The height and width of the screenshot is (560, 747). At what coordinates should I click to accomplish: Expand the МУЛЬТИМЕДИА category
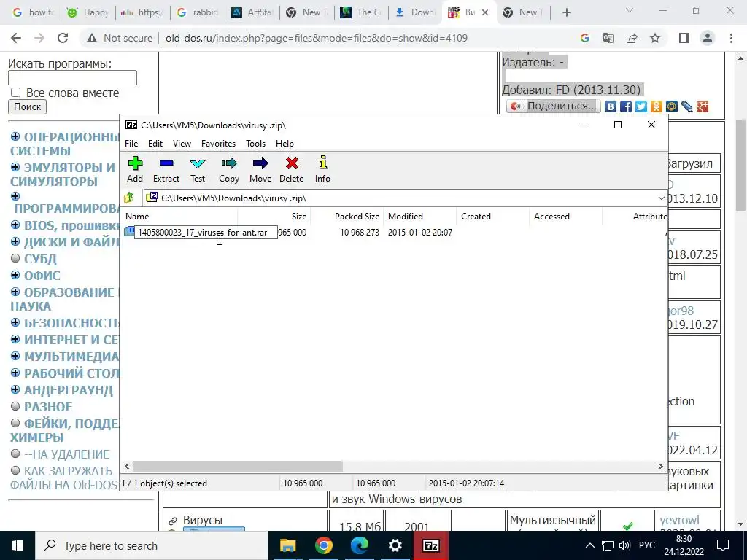15,356
